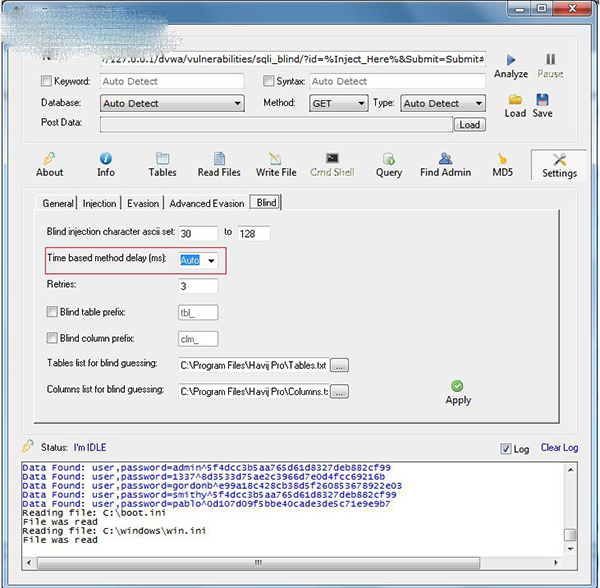600x588 pixels.
Task: Click the green Apply checkmark icon
Action: point(457,386)
